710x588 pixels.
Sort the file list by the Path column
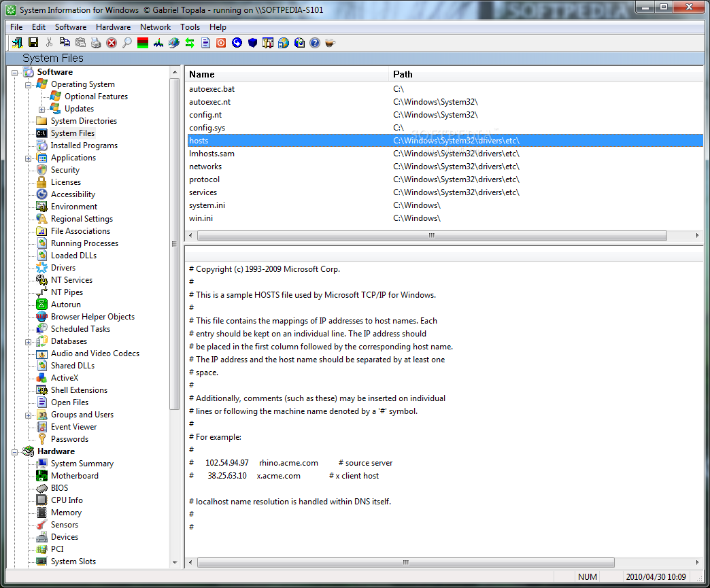(x=546, y=74)
